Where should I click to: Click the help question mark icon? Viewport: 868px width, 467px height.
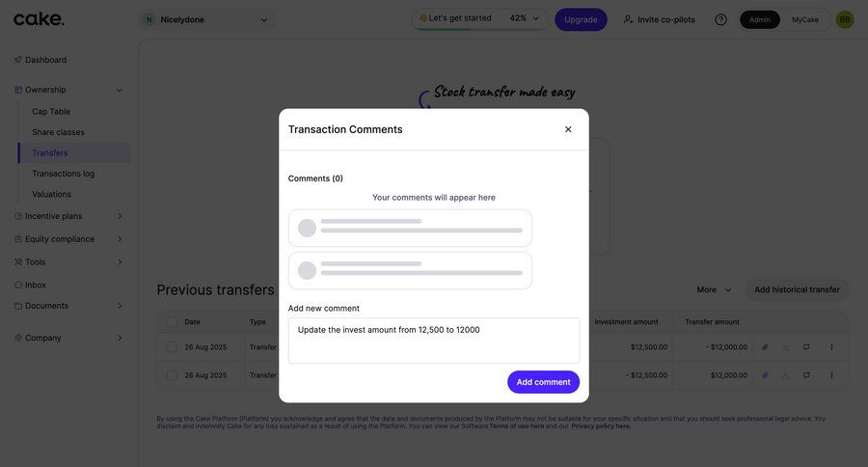[721, 19]
